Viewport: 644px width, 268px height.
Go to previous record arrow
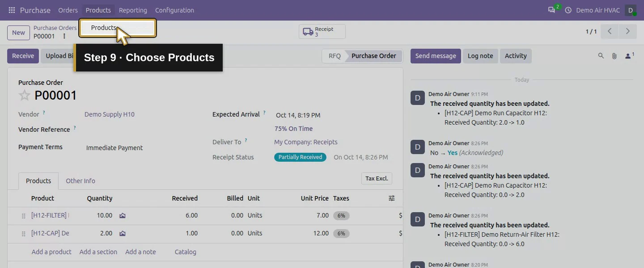(x=610, y=31)
